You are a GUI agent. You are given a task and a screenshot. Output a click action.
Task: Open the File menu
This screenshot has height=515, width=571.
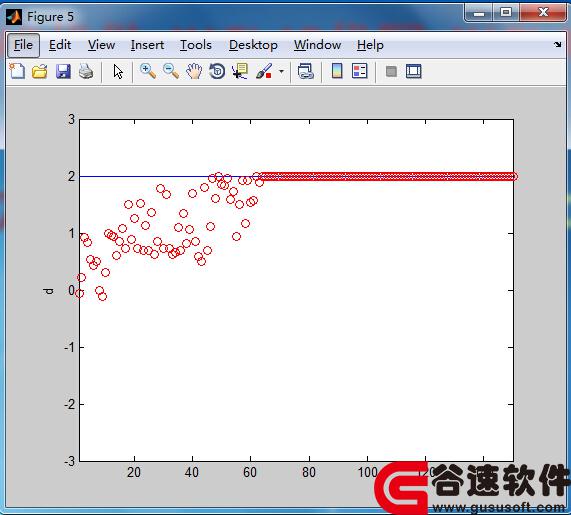coord(23,45)
